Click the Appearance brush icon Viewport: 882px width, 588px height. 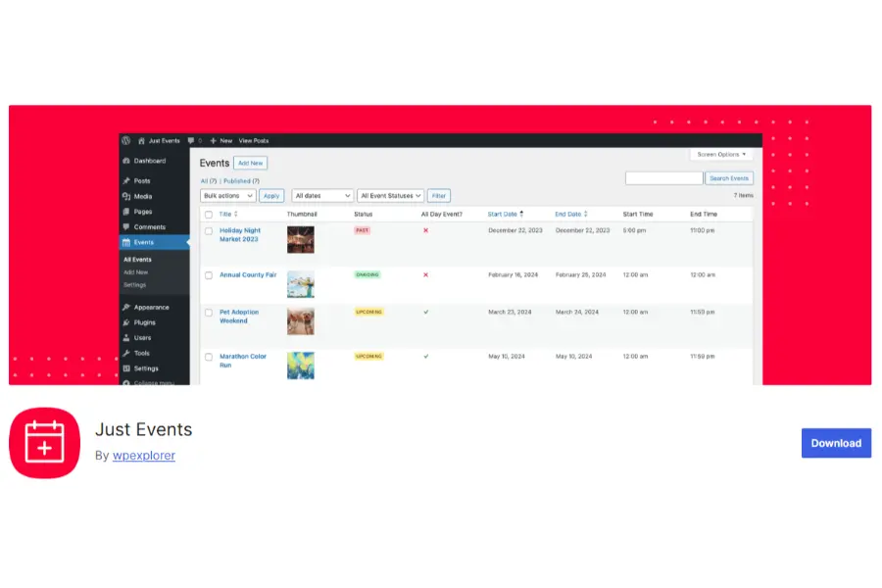(126, 307)
